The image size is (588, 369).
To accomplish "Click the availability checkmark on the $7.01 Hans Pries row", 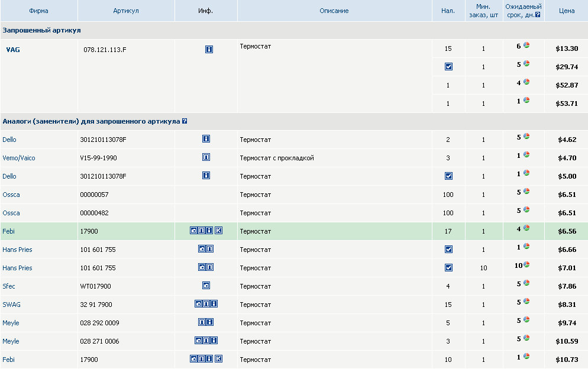I will pos(448,268).
